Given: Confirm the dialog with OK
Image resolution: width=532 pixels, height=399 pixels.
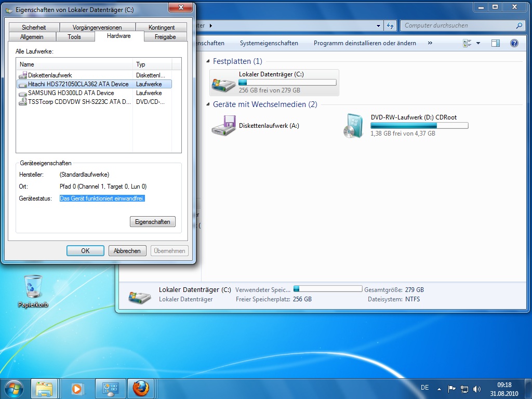Looking at the screenshot, I should coord(85,251).
